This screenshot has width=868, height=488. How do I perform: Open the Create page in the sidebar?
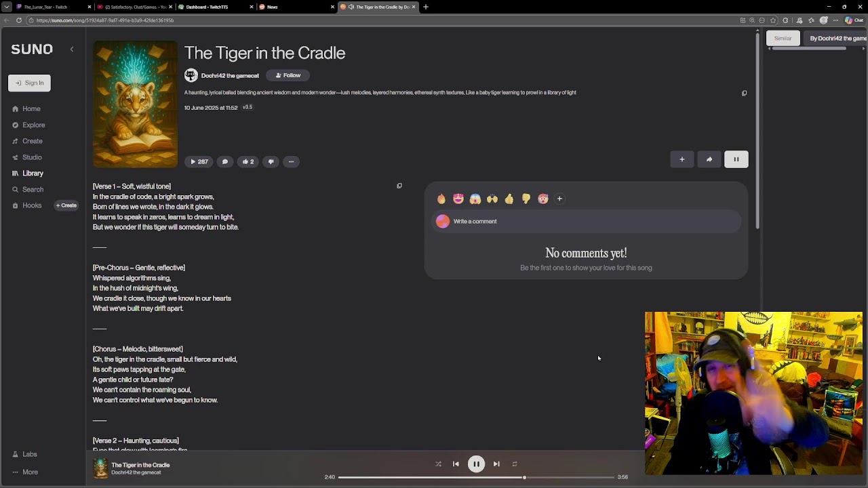point(27,141)
